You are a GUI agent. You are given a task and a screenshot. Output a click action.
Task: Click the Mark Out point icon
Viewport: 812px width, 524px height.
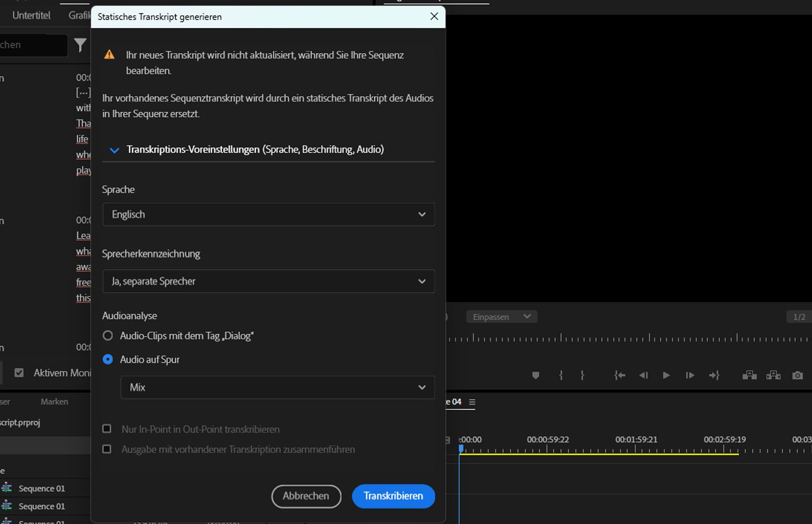(x=582, y=375)
